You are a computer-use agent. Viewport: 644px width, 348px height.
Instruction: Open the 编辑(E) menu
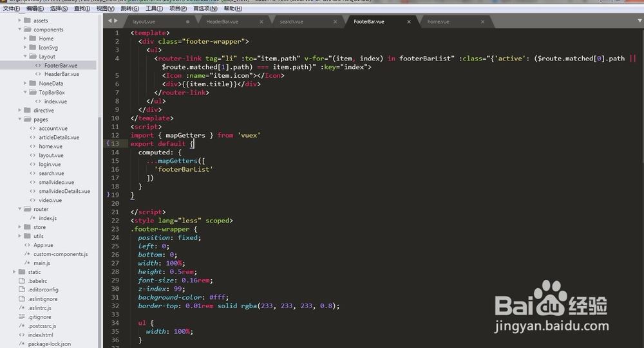click(35, 8)
